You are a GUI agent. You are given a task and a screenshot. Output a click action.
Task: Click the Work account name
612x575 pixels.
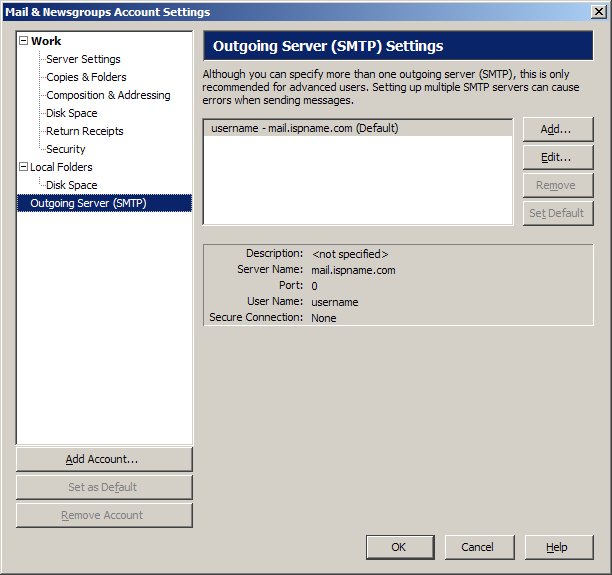click(x=46, y=41)
